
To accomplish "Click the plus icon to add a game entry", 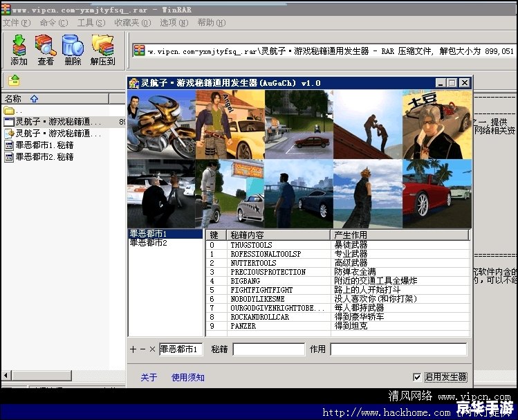I will 133,349.
